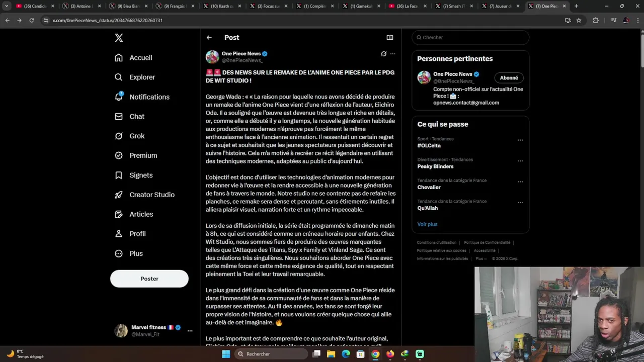The height and width of the screenshot is (362, 644).
Task: Open the tab search dropdown arrow
Action: pos(7,6)
